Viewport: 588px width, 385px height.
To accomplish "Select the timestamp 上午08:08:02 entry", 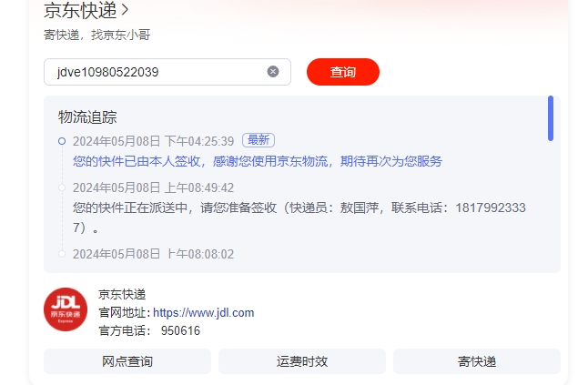I will point(154,254).
